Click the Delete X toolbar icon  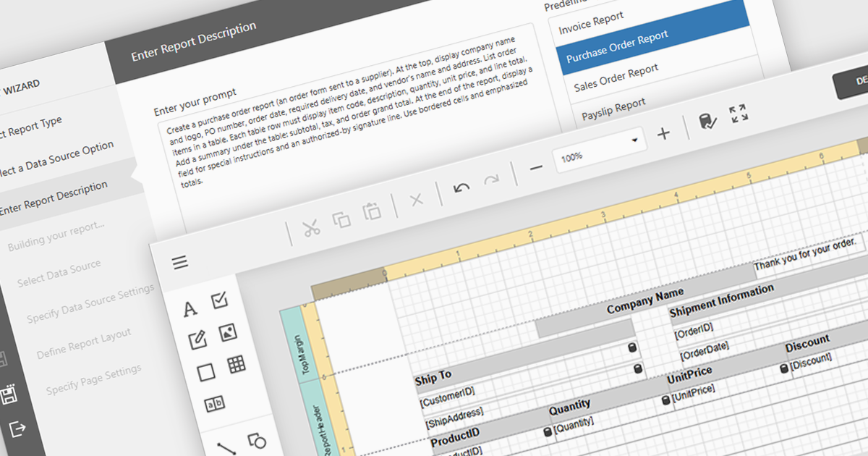pyautogui.click(x=417, y=199)
